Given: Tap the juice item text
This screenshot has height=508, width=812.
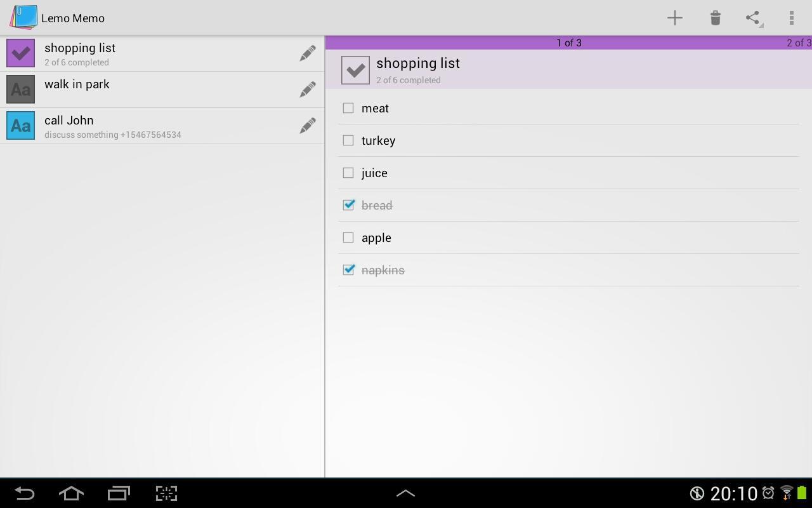Looking at the screenshot, I should click(x=374, y=173).
